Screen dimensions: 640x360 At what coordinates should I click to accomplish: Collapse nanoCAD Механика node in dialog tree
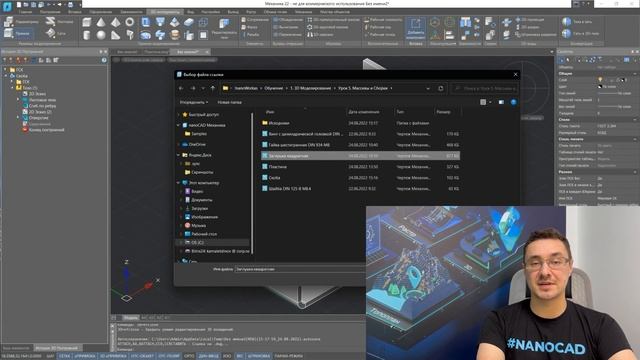(x=178, y=125)
